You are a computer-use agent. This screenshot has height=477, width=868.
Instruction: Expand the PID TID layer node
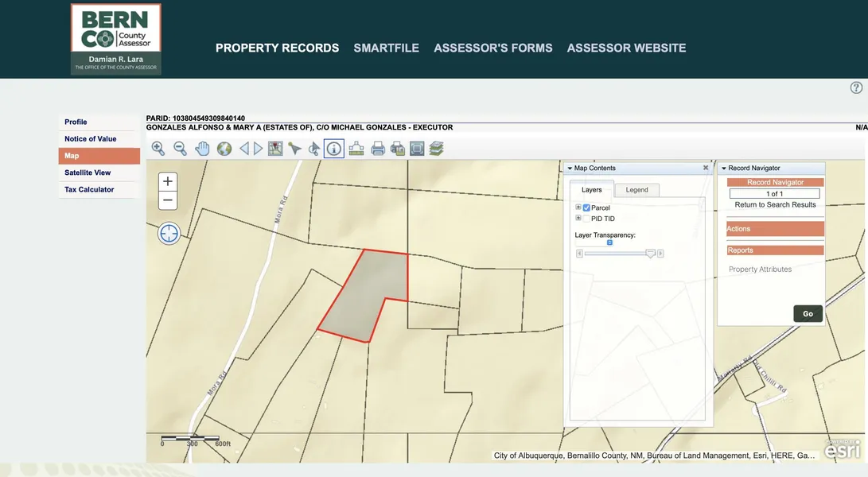pyautogui.click(x=578, y=219)
